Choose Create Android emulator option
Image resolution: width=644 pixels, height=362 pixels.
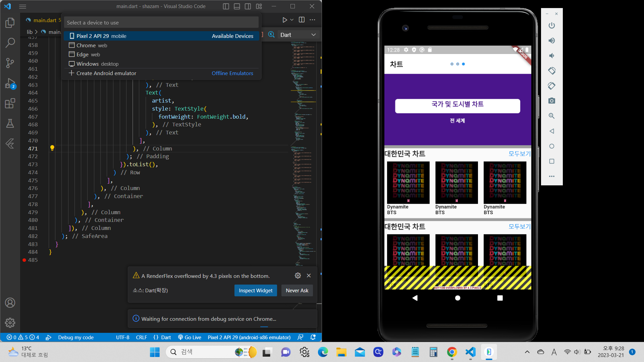click(x=161, y=73)
